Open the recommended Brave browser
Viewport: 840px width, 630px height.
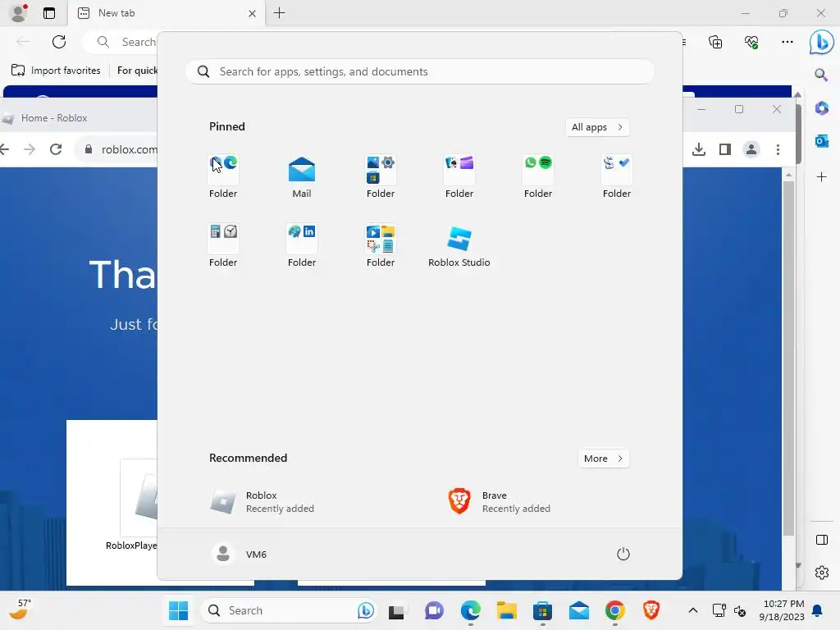500,502
